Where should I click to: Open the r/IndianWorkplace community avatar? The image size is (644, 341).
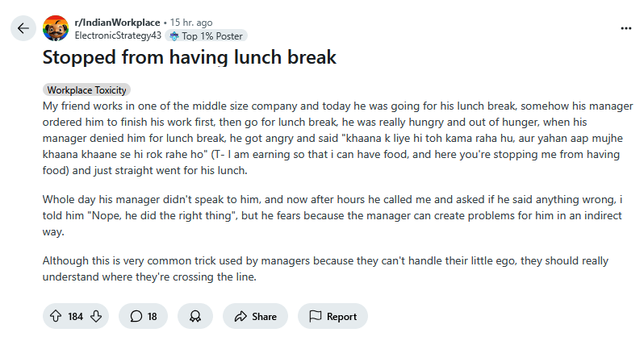pyautogui.click(x=56, y=28)
